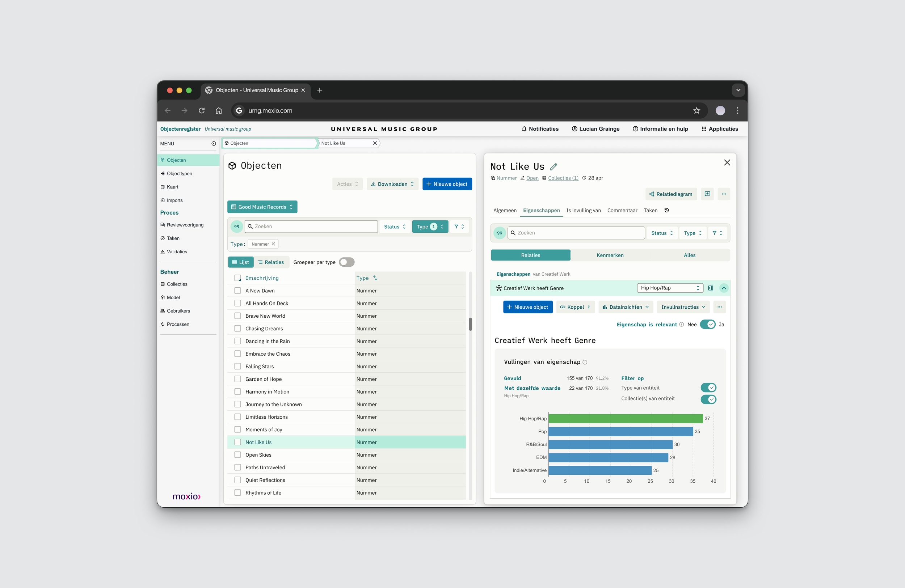Open the Status filter in the detail panel
905x588 pixels.
[x=662, y=233]
